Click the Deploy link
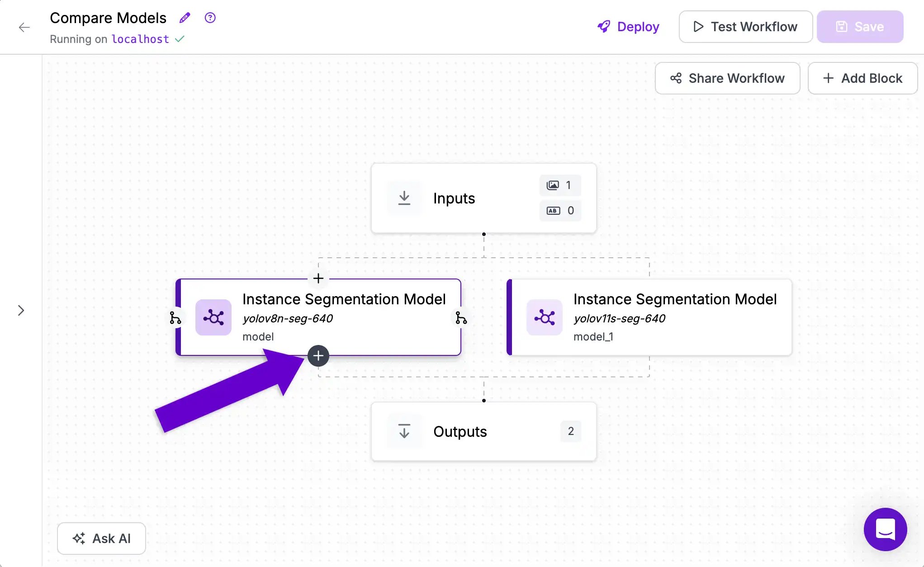 tap(628, 27)
